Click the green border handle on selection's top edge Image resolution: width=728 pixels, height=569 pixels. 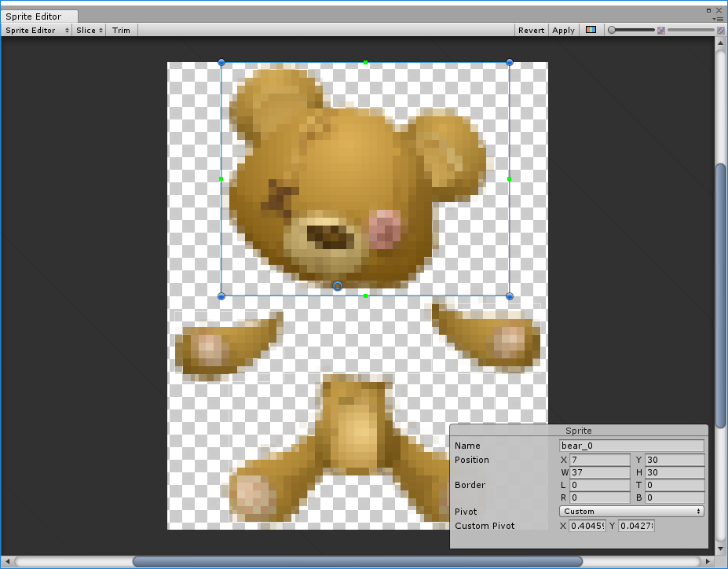point(365,62)
